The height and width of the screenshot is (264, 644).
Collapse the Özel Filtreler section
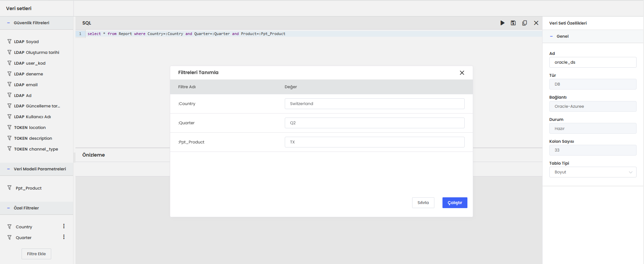click(8, 208)
